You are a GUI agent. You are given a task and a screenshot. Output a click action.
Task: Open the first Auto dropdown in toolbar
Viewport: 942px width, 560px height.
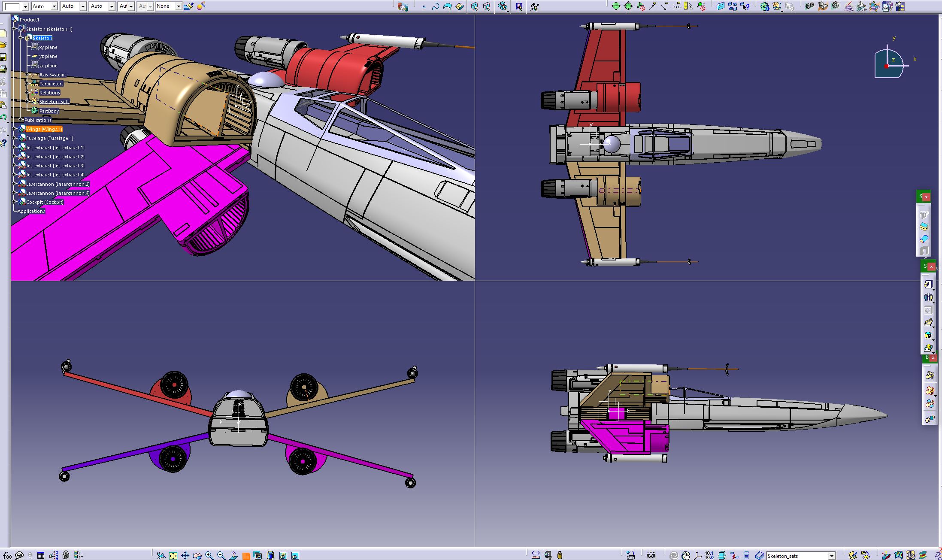coord(54,6)
